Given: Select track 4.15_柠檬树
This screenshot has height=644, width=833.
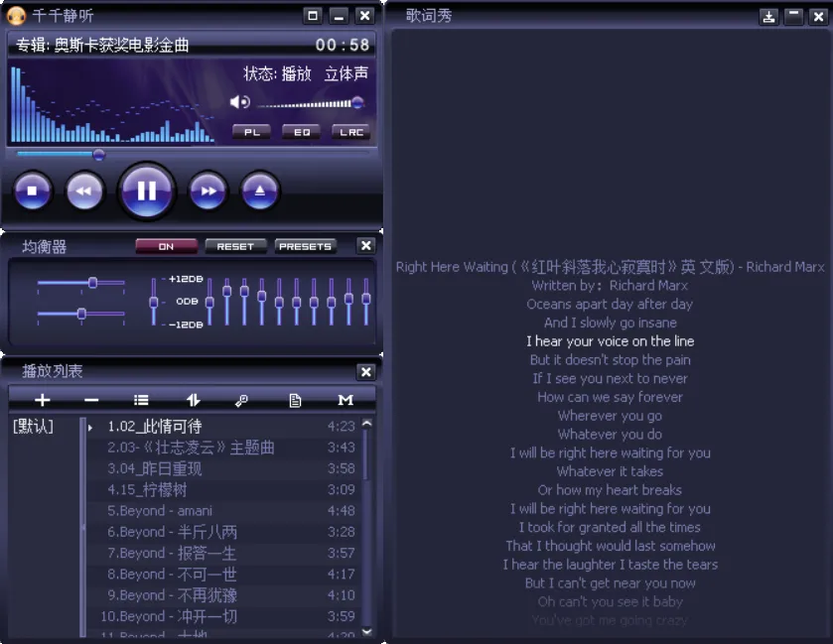Looking at the screenshot, I should pyautogui.click(x=223, y=489).
